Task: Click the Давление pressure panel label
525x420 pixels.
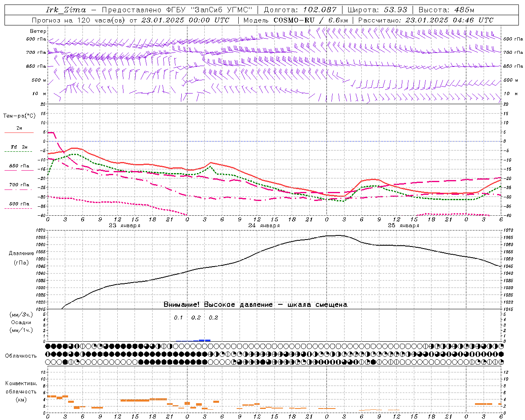Action: (21, 253)
